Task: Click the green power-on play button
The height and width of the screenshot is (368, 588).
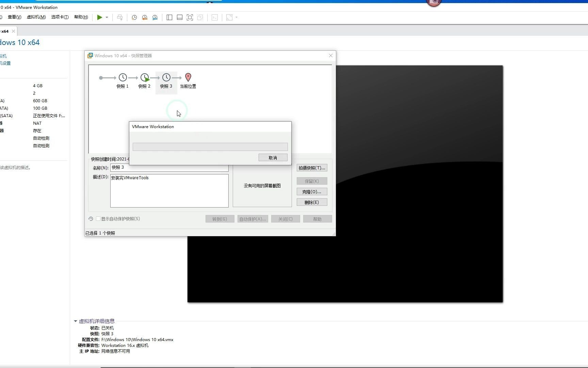Action: [99, 17]
